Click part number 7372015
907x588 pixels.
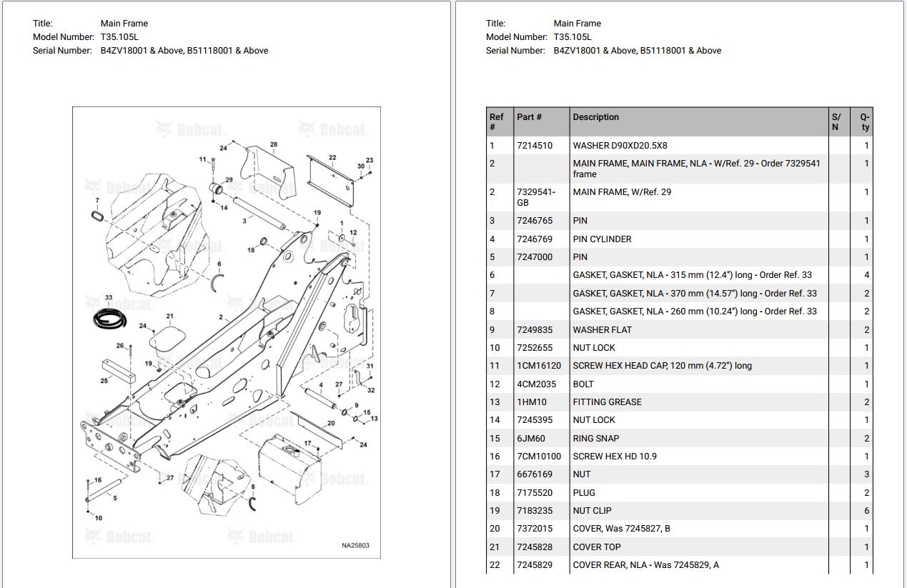534,529
